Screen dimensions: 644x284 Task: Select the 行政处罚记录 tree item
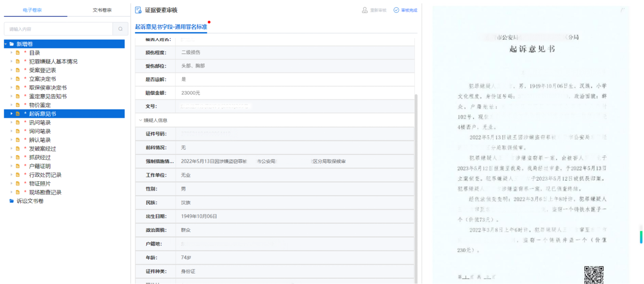45,175
